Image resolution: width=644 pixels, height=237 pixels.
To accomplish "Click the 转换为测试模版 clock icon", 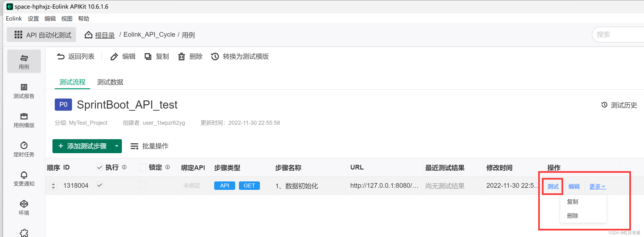I will click(215, 57).
